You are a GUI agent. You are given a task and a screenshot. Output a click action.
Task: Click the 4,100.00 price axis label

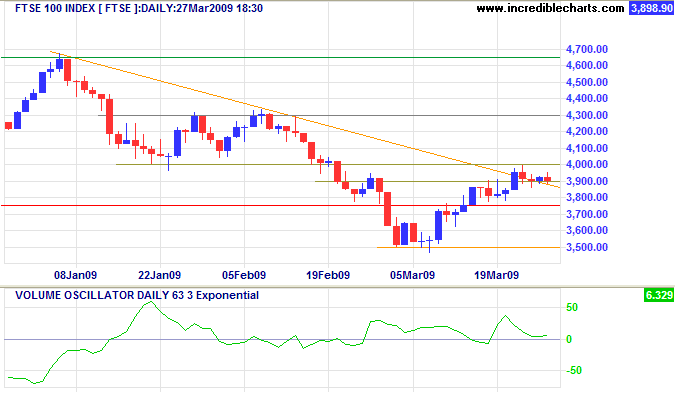click(587, 148)
